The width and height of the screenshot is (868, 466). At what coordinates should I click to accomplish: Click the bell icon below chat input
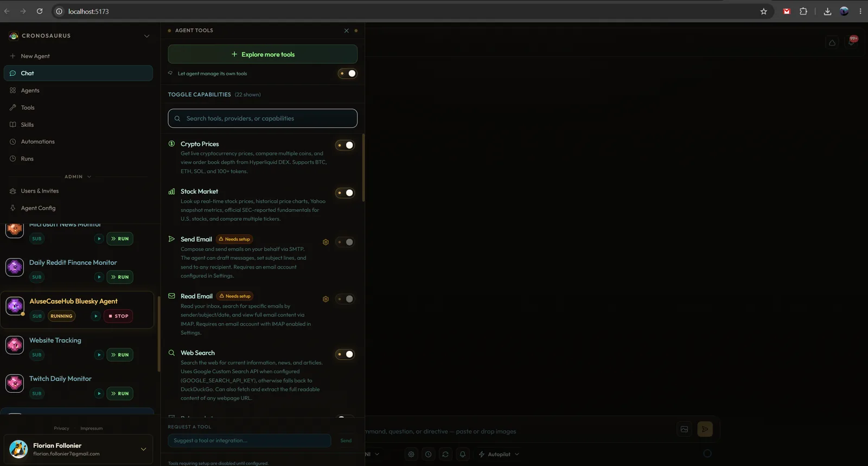463,454
